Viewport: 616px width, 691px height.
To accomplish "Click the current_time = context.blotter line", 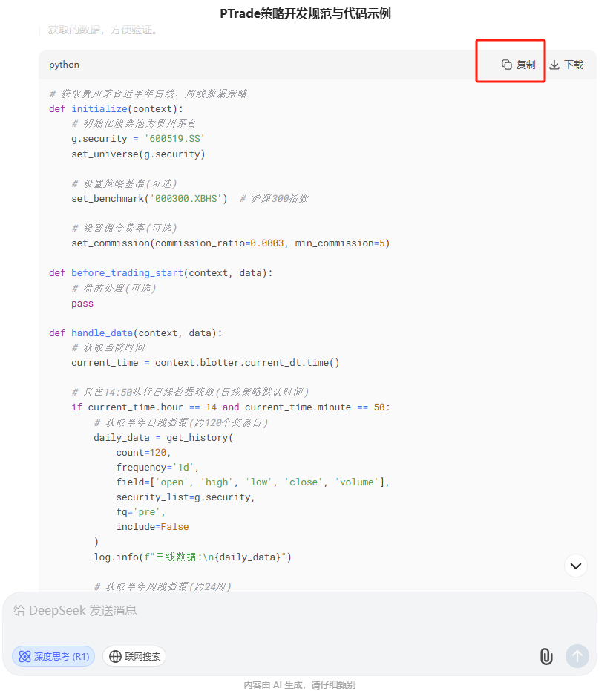I will (206, 363).
